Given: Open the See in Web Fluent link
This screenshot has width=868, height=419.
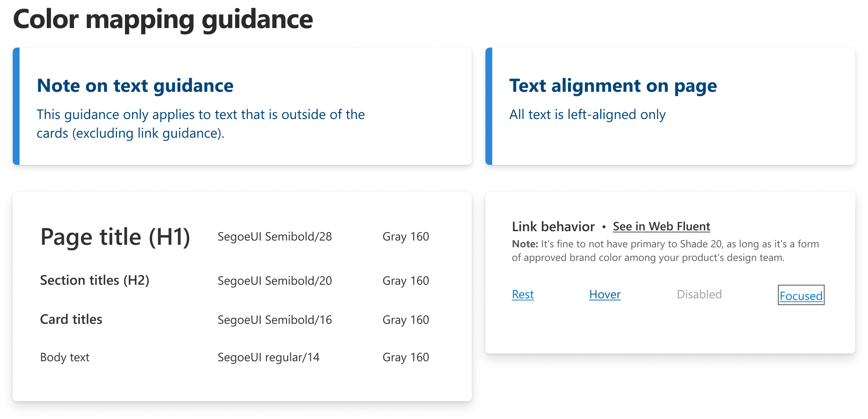Looking at the screenshot, I should (661, 226).
